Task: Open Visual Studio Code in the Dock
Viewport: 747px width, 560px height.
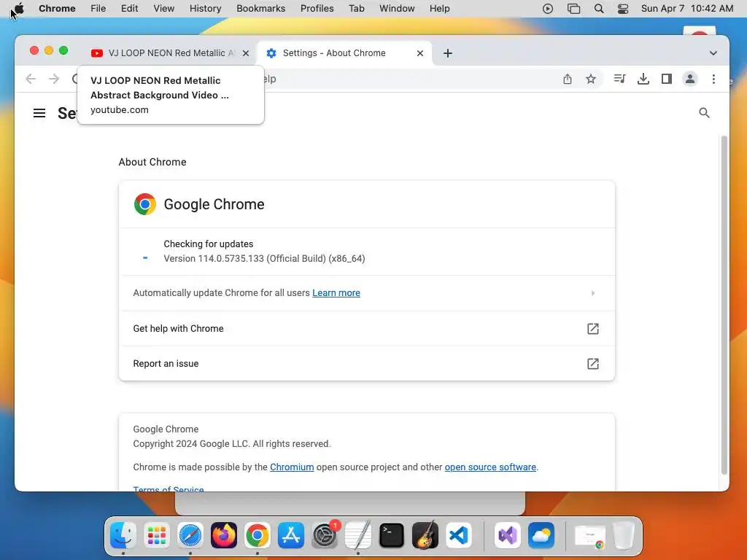Action: click(460, 536)
